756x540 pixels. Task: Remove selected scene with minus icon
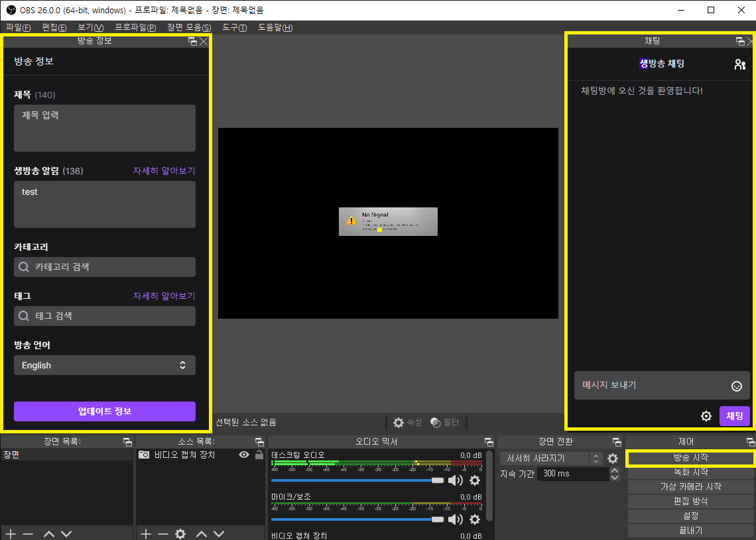pos(28,534)
